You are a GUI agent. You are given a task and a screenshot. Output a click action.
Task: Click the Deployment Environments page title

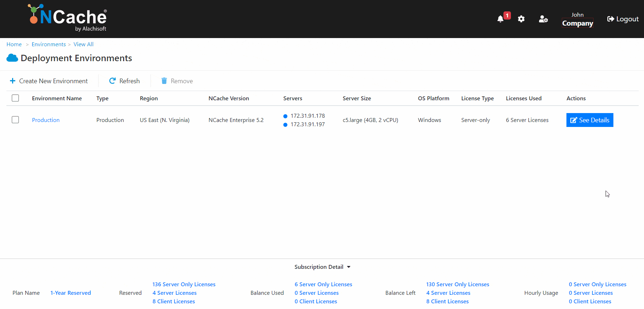[x=76, y=58]
